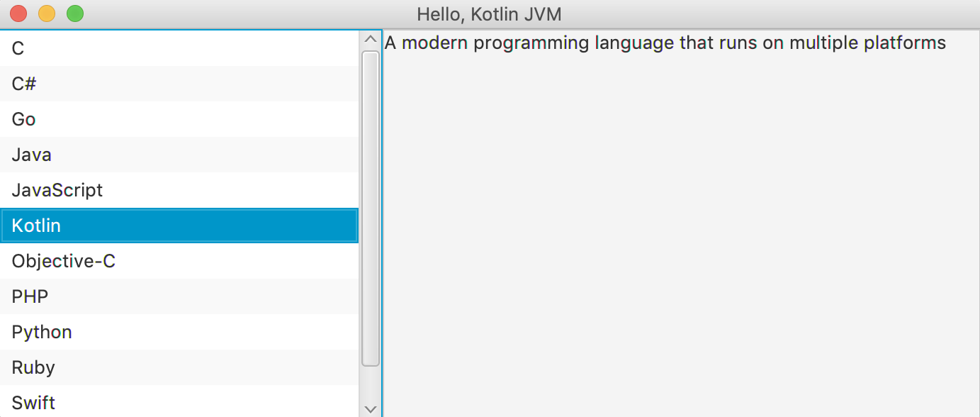Choose the Go list entry

point(179,119)
